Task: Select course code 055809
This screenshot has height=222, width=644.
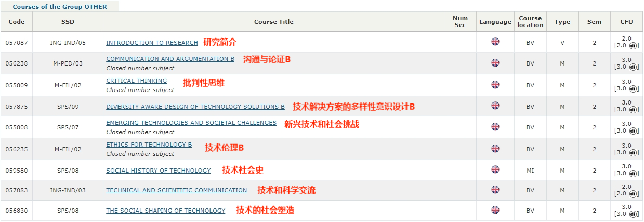Action: click(16, 85)
